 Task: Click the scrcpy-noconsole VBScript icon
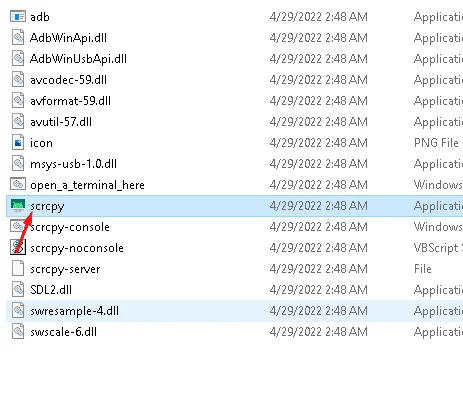18,247
